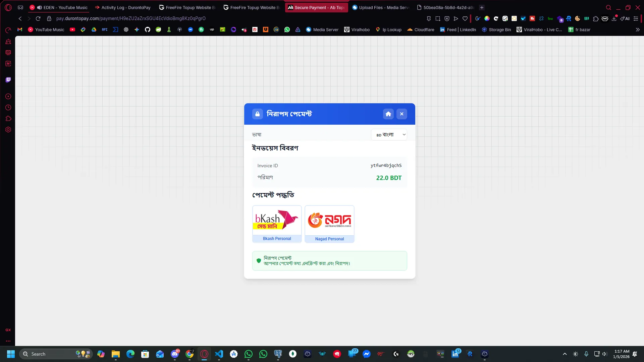The width and height of the screenshot is (644, 362).
Task: Open a new browser tab with plus button
Action: [482, 7]
